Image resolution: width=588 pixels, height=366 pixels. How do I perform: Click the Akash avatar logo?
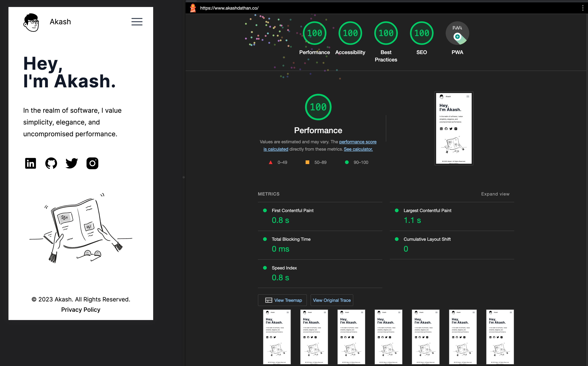tap(31, 22)
